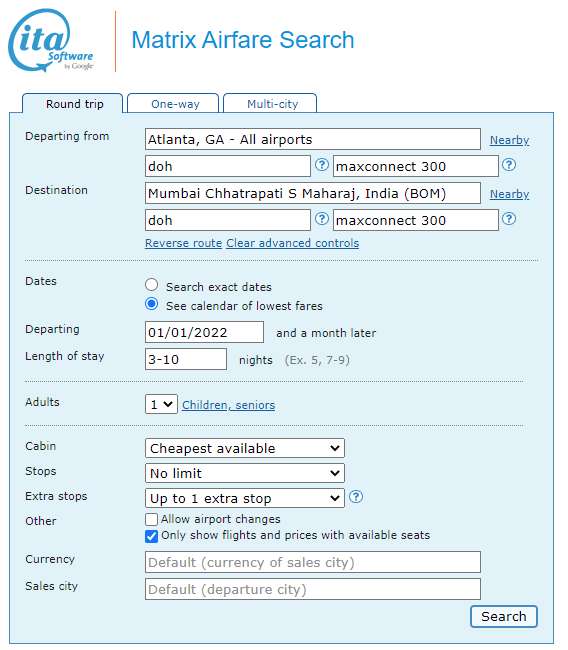The height and width of the screenshot is (650, 568).
Task: Switch to the One-way tab
Action: 173,103
